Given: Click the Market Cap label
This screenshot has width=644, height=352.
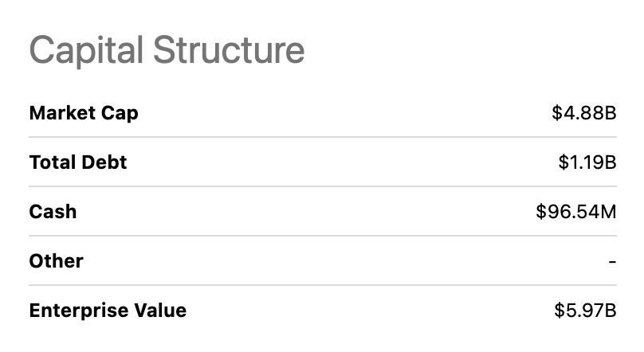Looking at the screenshot, I should tap(84, 113).
